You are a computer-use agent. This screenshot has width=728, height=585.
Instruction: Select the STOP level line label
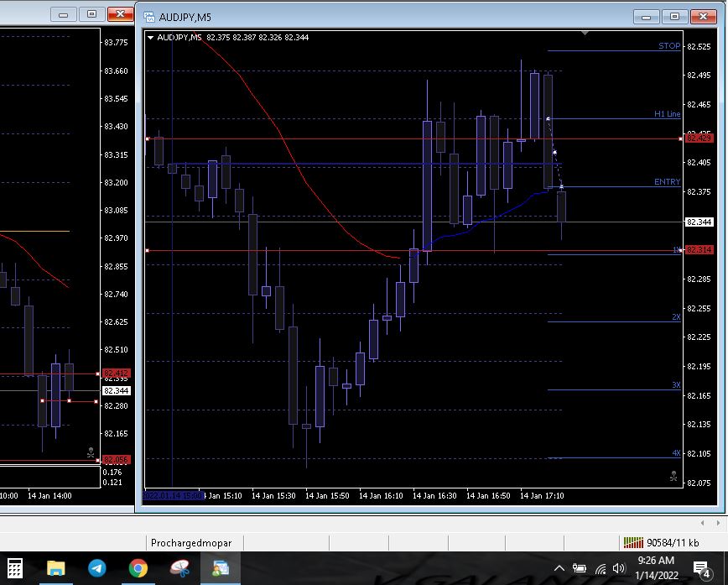tap(669, 46)
